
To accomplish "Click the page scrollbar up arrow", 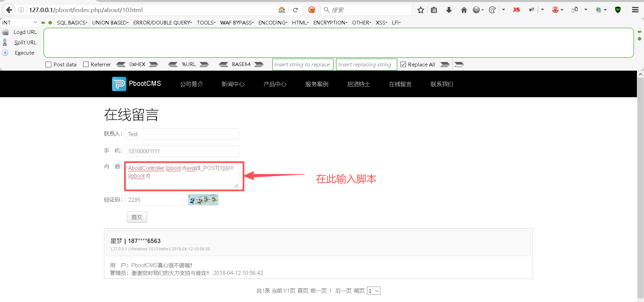I will [x=640, y=74].
